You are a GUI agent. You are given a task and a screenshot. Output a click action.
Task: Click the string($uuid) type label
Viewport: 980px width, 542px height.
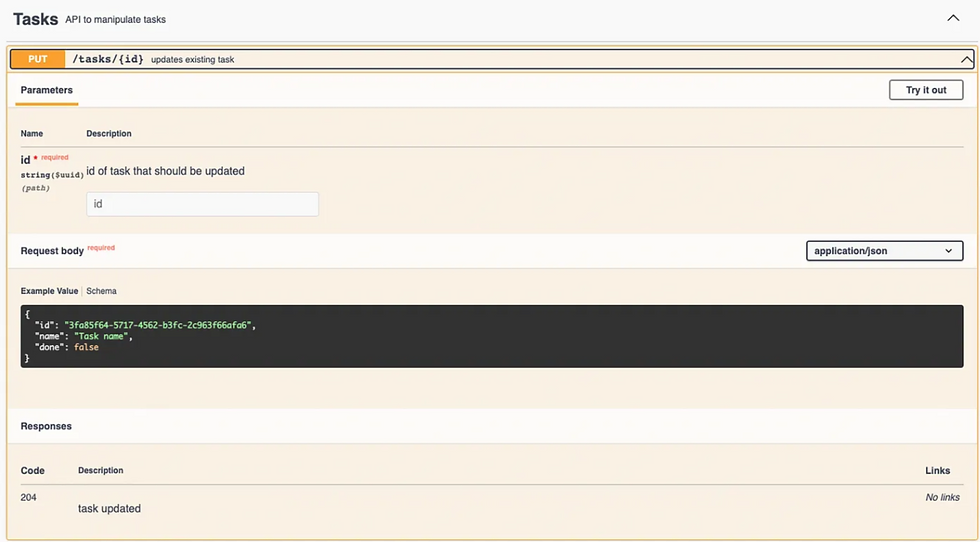pos(52,175)
